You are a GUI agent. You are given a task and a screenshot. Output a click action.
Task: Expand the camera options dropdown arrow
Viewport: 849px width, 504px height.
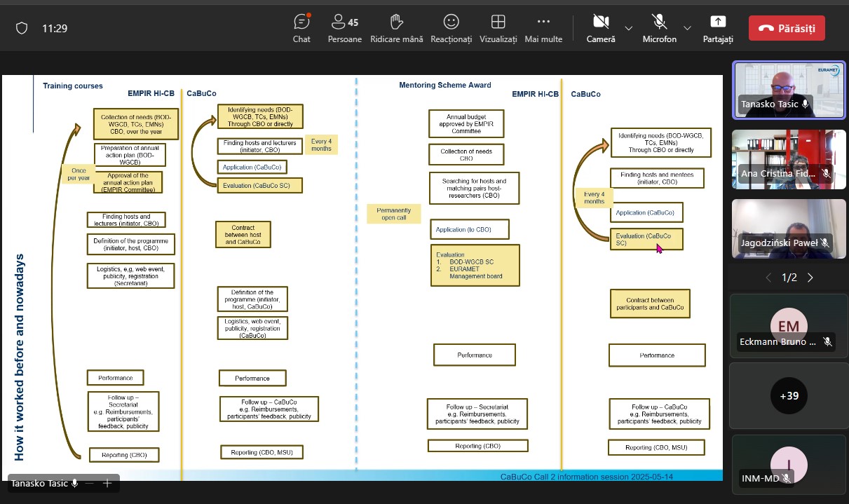pyautogui.click(x=629, y=28)
